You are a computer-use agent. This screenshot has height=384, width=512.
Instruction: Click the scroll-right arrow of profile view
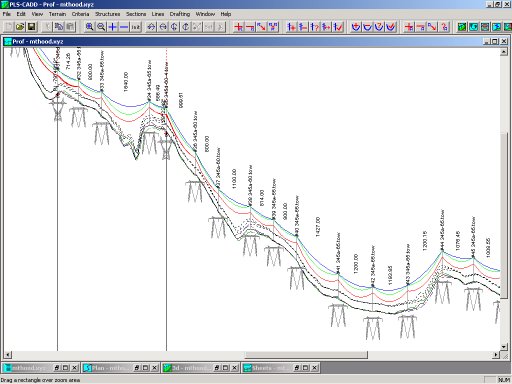[497, 355]
